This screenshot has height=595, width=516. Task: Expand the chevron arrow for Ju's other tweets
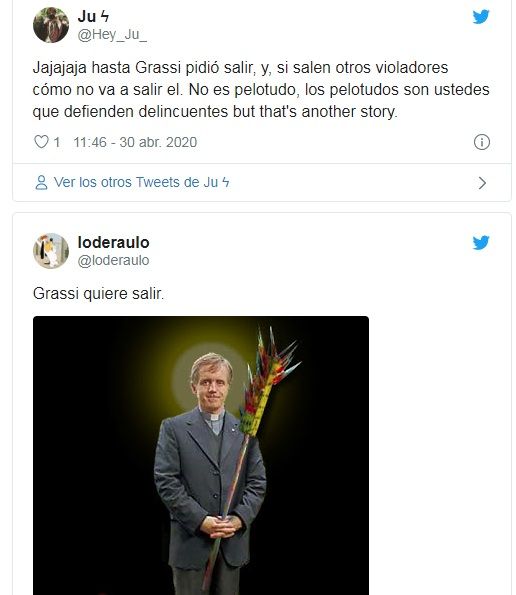pyautogui.click(x=482, y=183)
